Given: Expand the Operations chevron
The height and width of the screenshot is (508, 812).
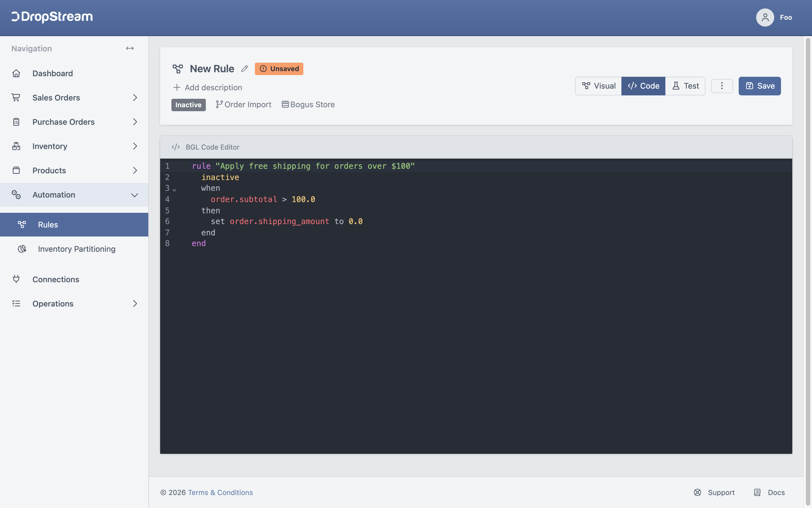Looking at the screenshot, I should pyautogui.click(x=135, y=303).
